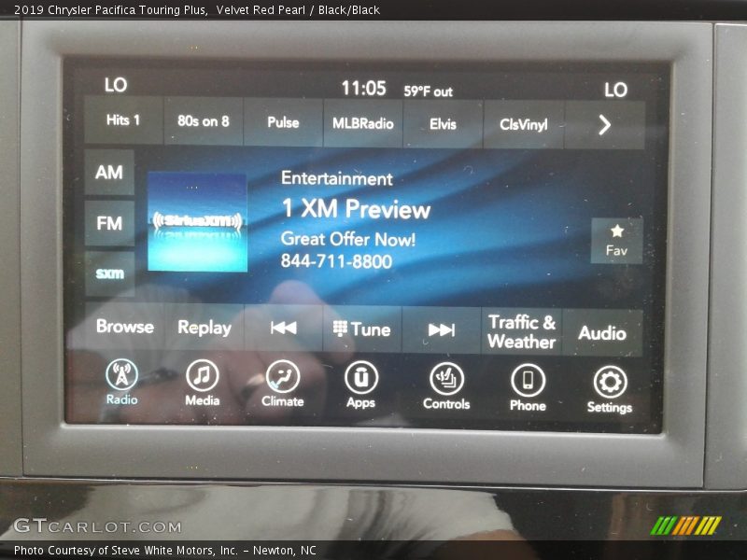Switch to FM band

(109, 223)
